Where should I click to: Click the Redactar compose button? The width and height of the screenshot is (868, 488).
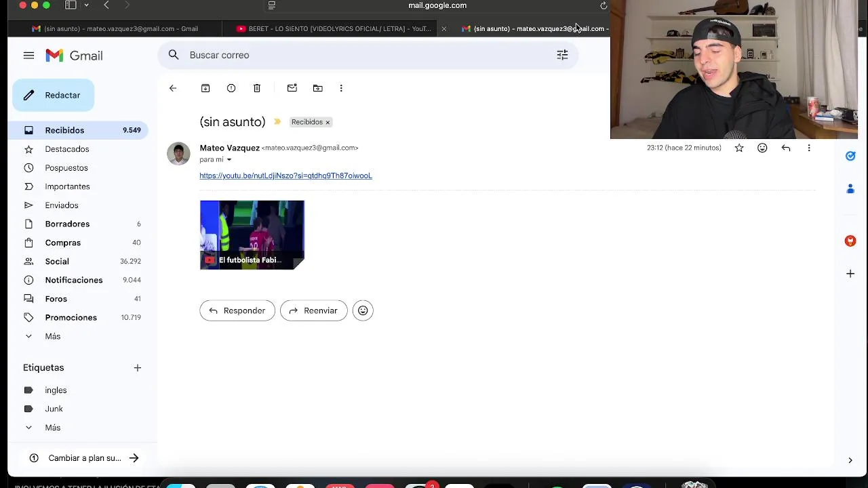coord(53,96)
